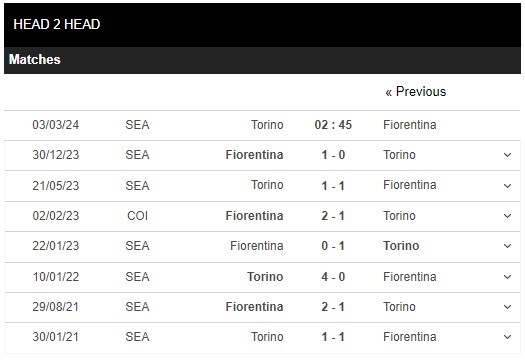The width and height of the screenshot is (525, 361).
Task: Click the 1 - 0 score on 30/12/23
Action: click(333, 155)
